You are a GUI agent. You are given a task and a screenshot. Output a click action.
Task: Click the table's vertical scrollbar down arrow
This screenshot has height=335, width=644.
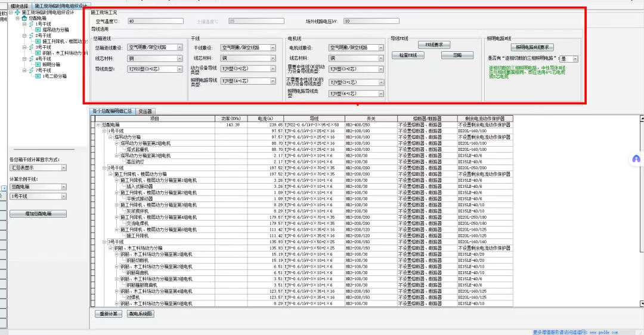point(641,304)
